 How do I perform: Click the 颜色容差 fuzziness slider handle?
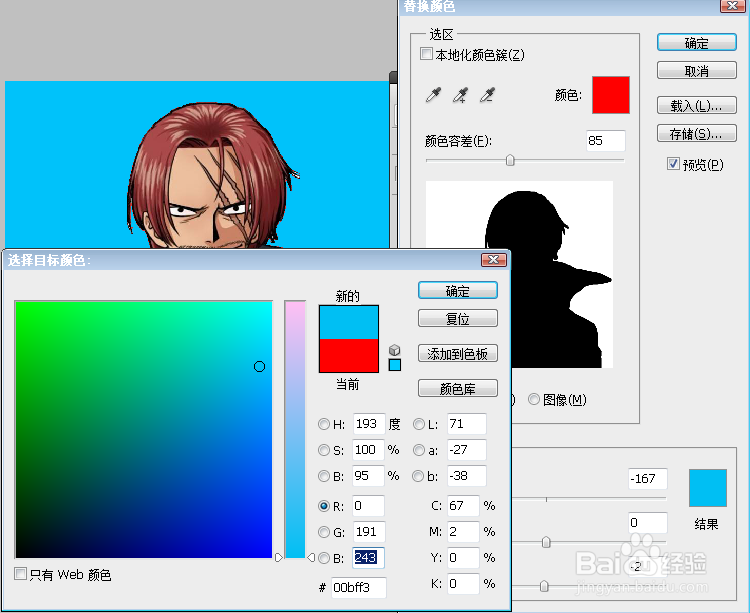[510, 160]
